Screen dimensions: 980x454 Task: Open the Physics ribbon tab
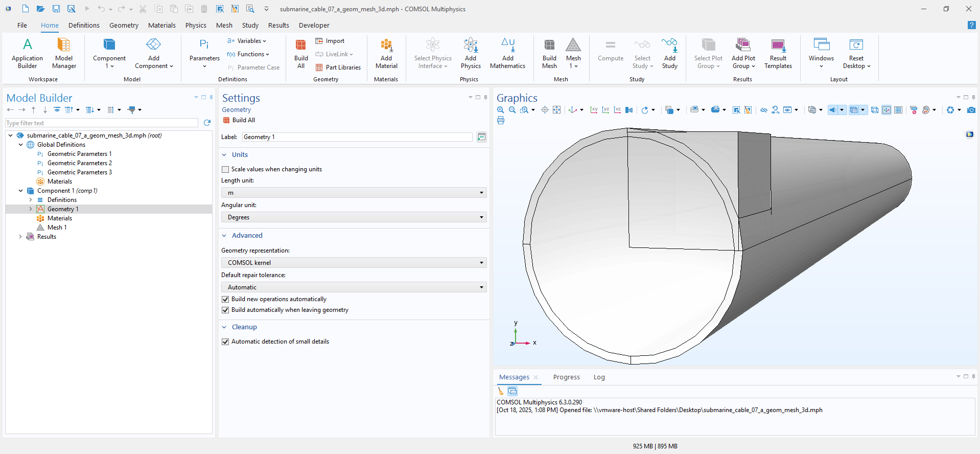tap(196, 25)
